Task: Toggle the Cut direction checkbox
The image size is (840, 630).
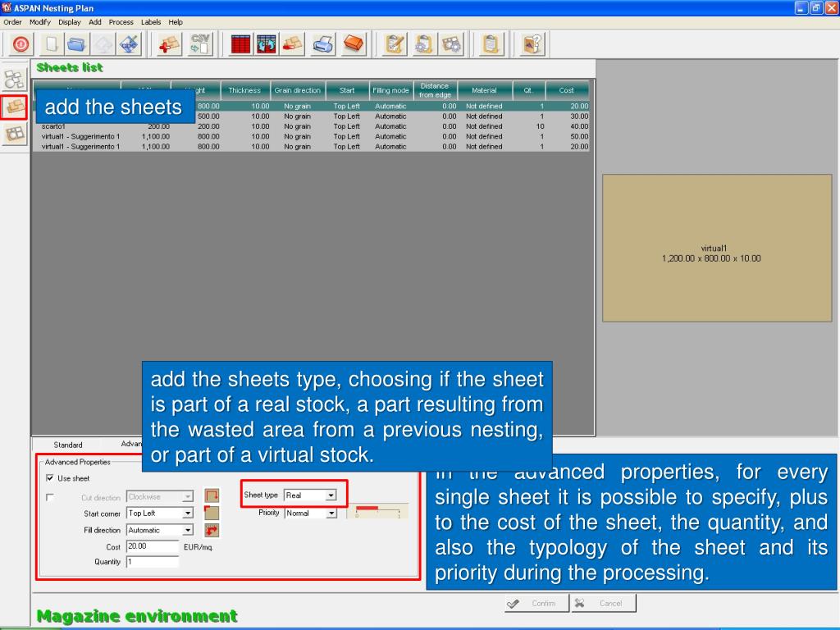Action: click(x=51, y=497)
